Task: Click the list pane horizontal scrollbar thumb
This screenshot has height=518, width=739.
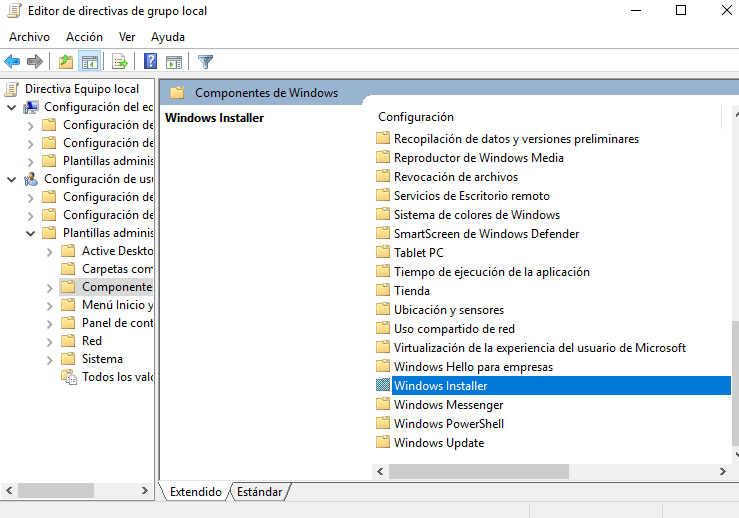Action: [x=479, y=471]
